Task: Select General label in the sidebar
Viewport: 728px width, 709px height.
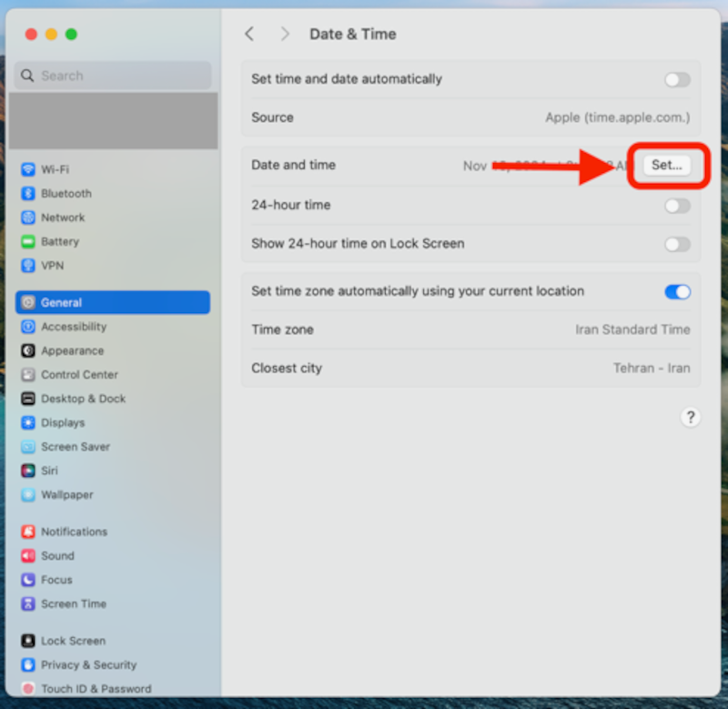Action: point(61,303)
